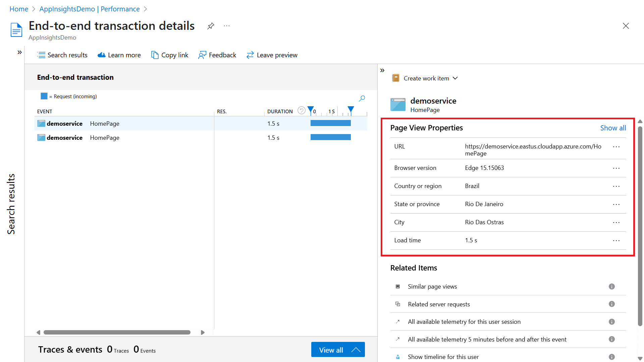The height and width of the screenshot is (362, 644).
Task: Collapse the details pane chevron
Action: point(382,70)
